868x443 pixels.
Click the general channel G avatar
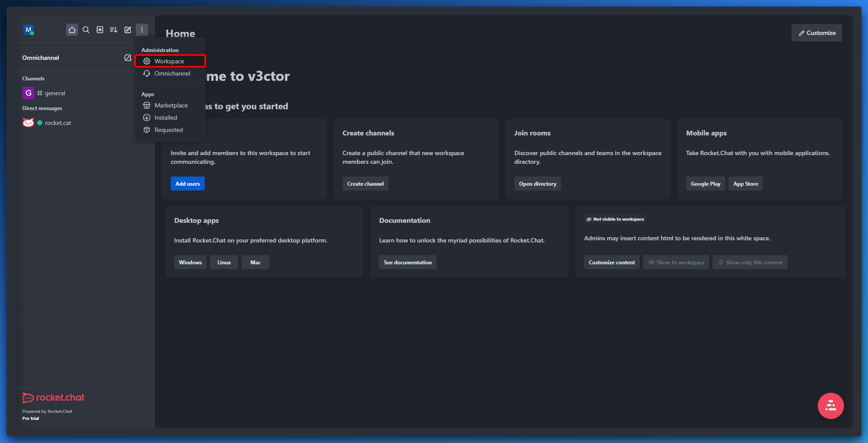pyautogui.click(x=28, y=93)
